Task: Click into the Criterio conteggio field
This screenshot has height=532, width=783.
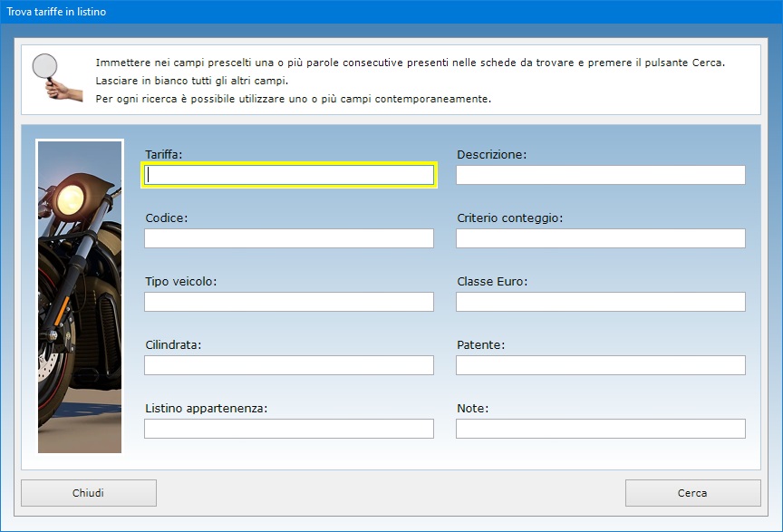Action: [x=601, y=238]
